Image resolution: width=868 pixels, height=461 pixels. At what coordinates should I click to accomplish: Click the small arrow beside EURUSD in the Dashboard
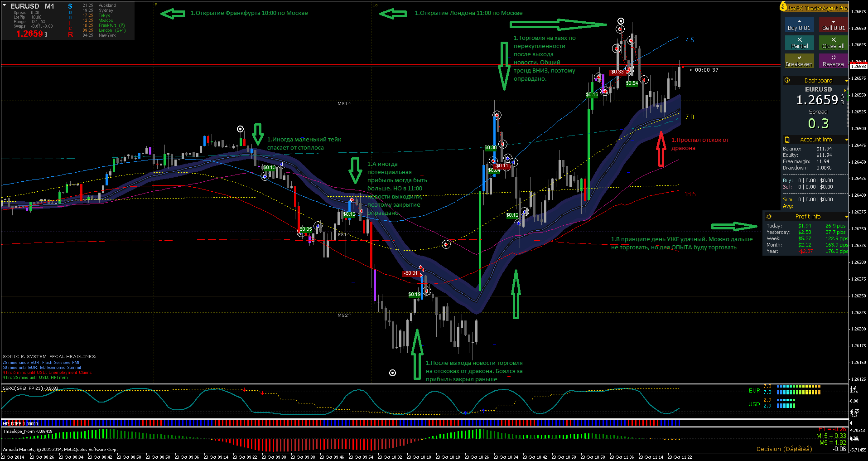(x=845, y=90)
